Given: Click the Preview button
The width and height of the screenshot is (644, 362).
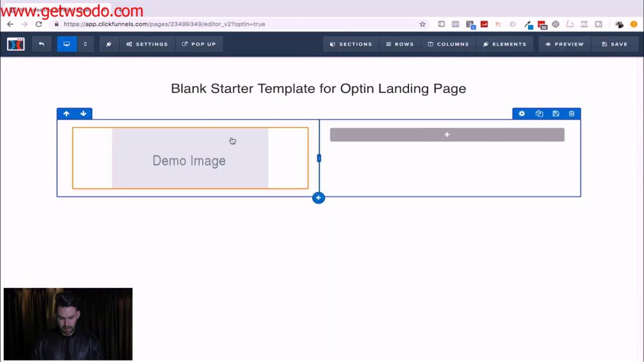Looking at the screenshot, I should [x=564, y=44].
